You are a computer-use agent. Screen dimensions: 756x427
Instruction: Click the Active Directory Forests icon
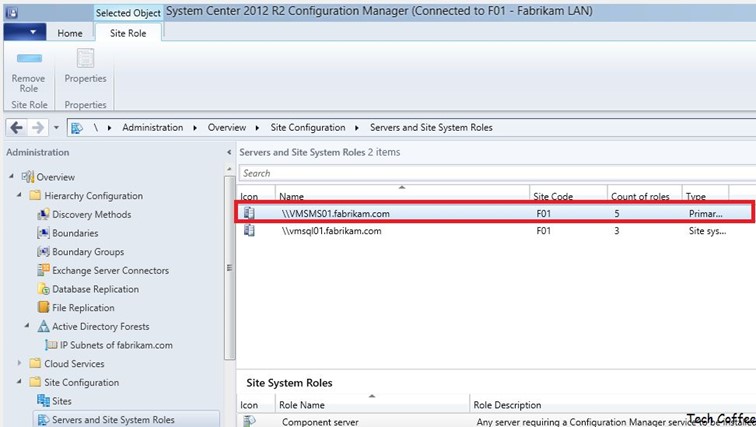click(x=43, y=326)
